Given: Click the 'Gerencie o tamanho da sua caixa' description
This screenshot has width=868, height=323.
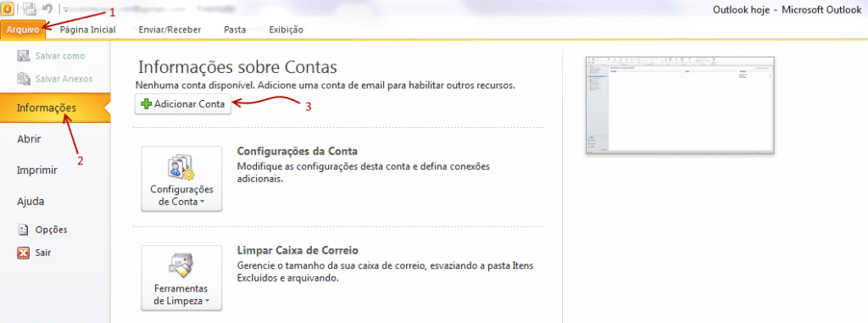Looking at the screenshot, I should coord(385,272).
